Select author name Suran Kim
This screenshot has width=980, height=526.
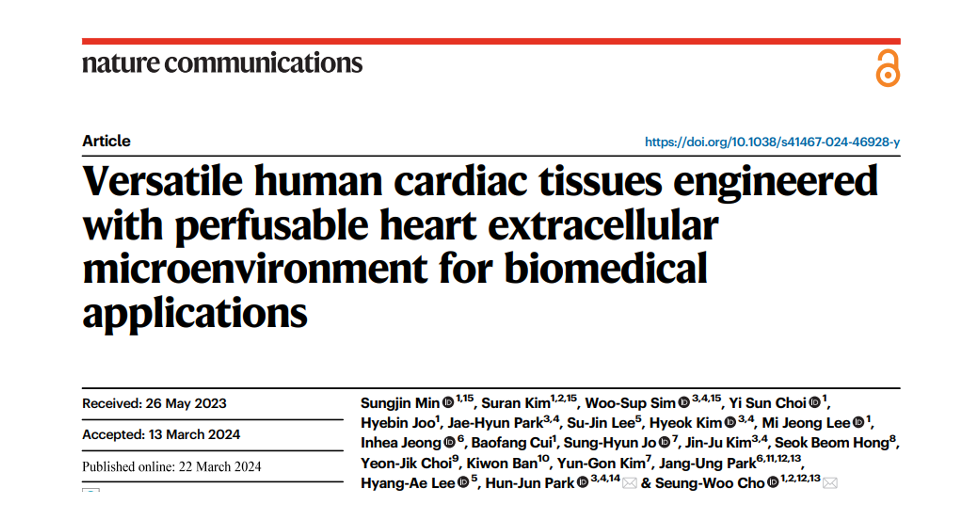coord(516,403)
